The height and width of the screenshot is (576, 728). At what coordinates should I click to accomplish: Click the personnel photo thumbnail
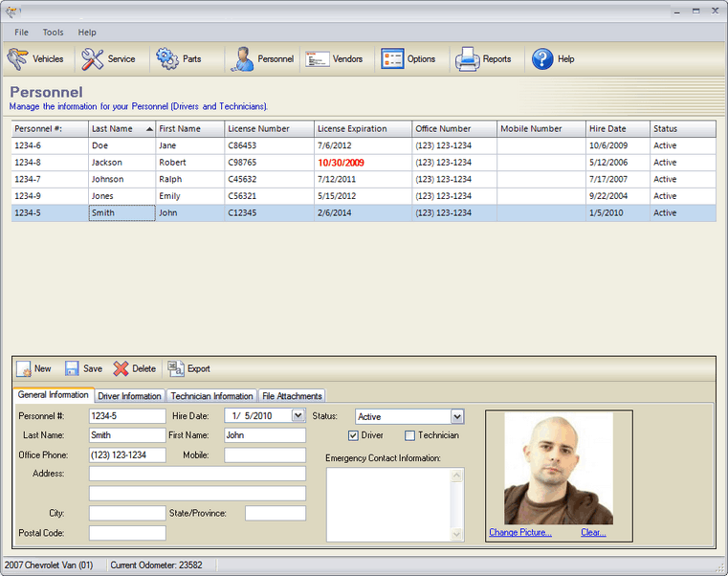559,469
